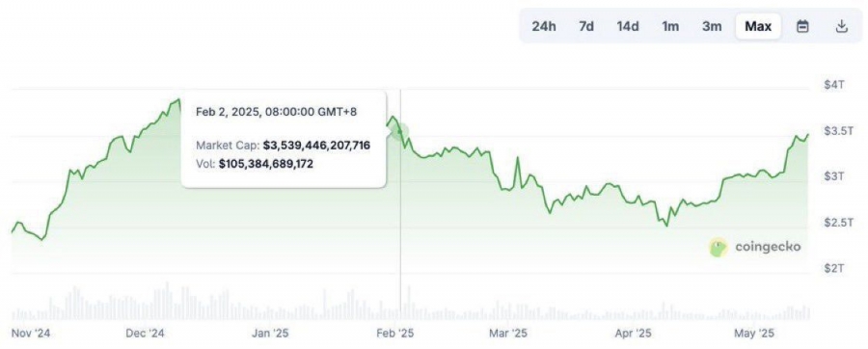Screen dimensions: 868x349
Task: Select the 3m time range
Action: click(x=712, y=26)
